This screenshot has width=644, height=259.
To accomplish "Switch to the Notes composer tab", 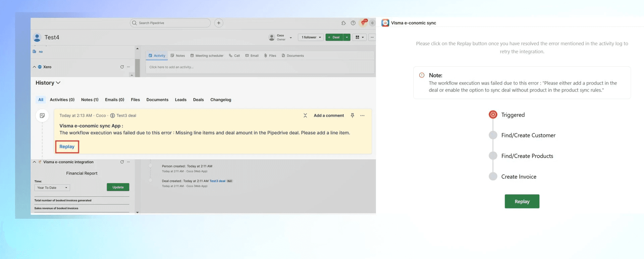I will [x=178, y=56].
